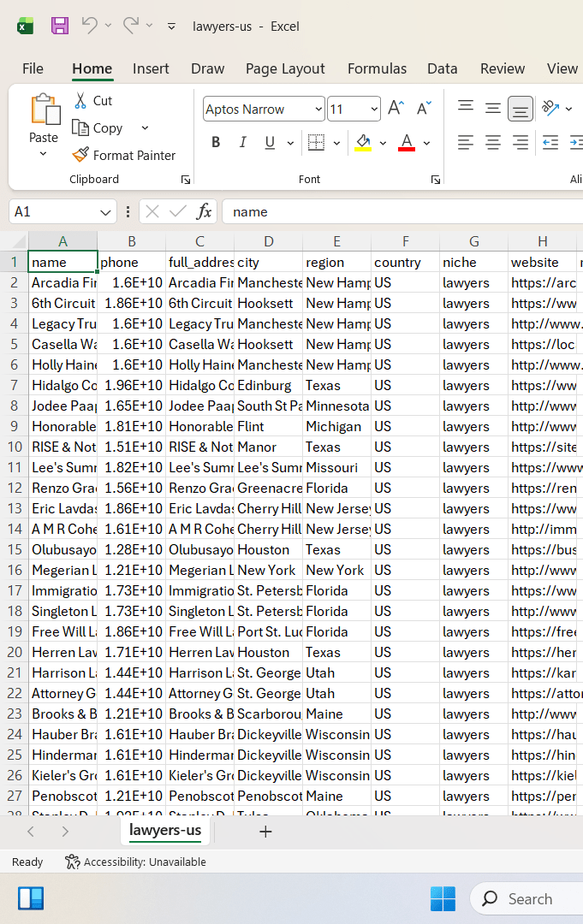
Task: Click the Save icon in title bar
Action: 60,26
